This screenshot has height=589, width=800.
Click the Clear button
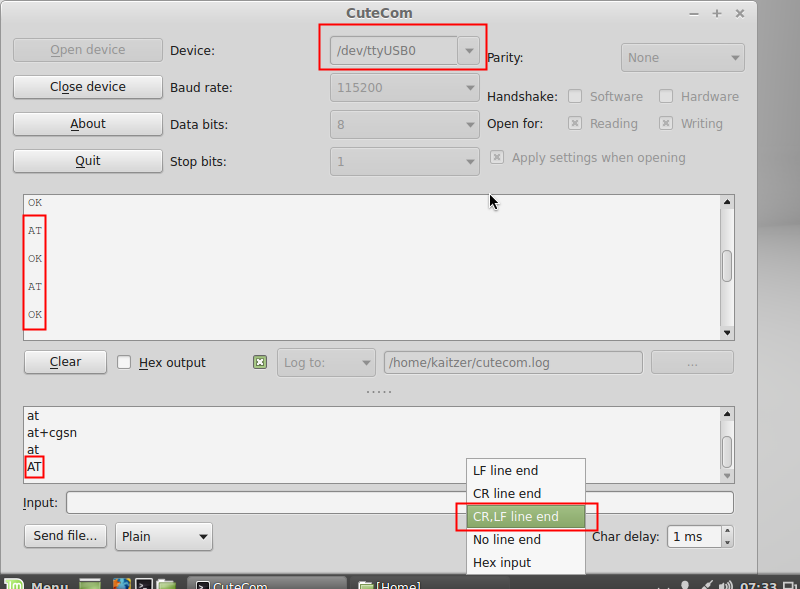click(x=65, y=362)
